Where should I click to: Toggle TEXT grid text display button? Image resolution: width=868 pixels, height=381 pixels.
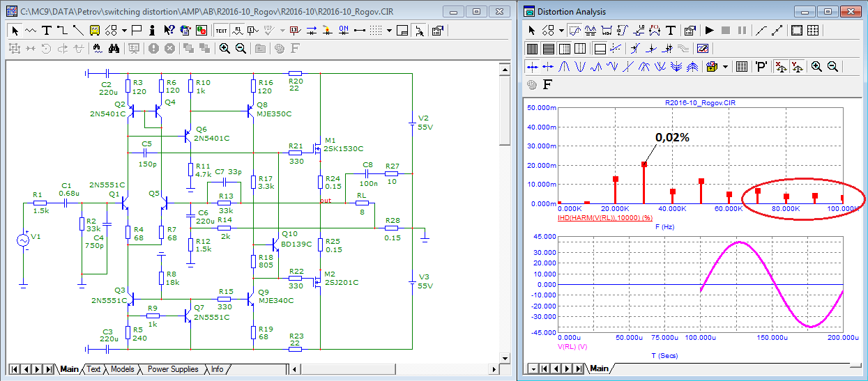(221, 31)
